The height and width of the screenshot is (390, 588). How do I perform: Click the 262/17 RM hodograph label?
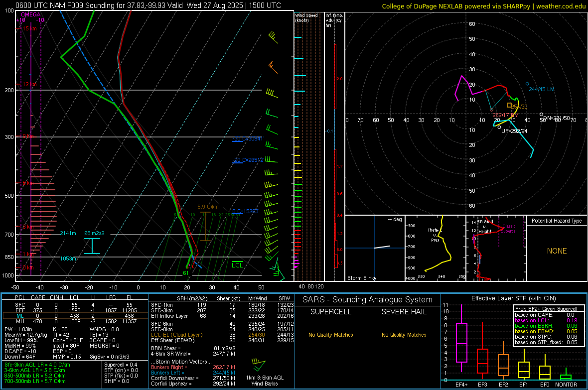pyautogui.click(x=505, y=115)
